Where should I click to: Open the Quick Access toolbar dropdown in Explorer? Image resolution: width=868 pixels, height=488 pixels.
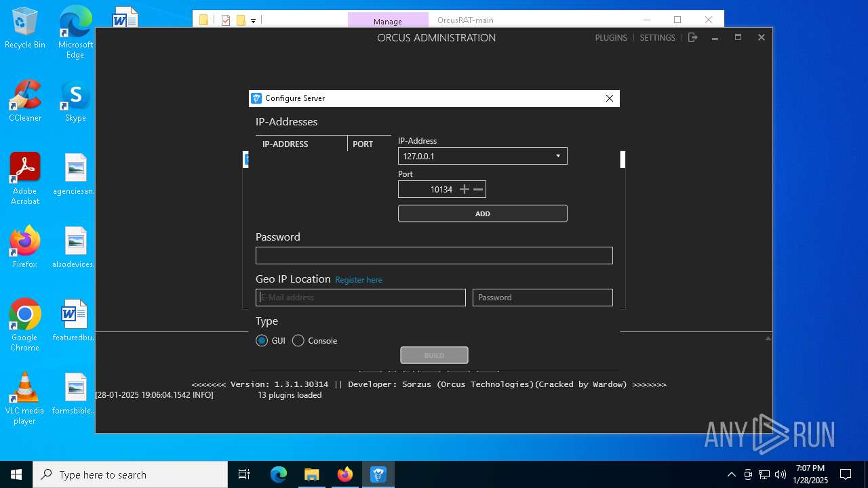(x=253, y=21)
